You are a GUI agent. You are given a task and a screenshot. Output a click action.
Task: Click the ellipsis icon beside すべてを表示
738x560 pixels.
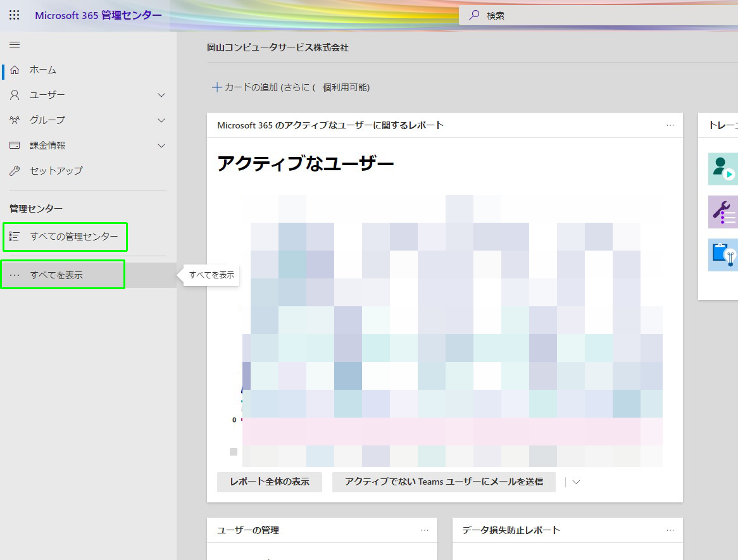point(15,275)
